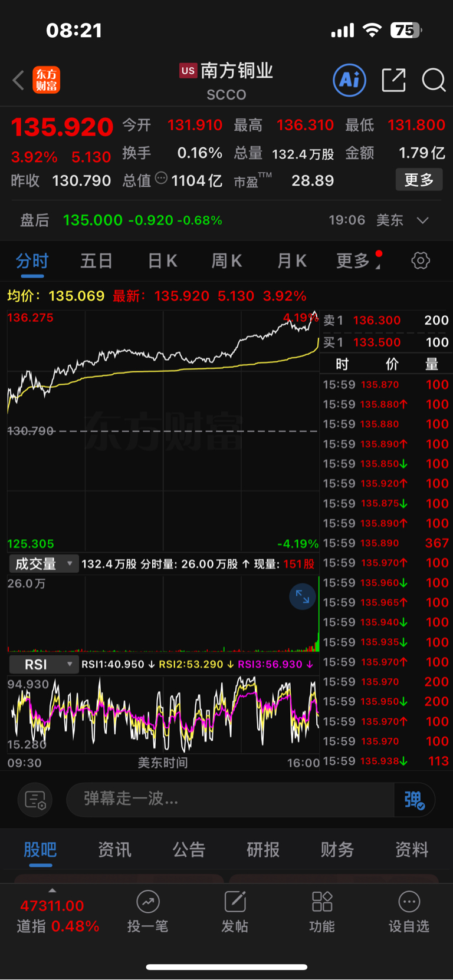
Task: Tap the intraday price line chart
Action: (163, 431)
